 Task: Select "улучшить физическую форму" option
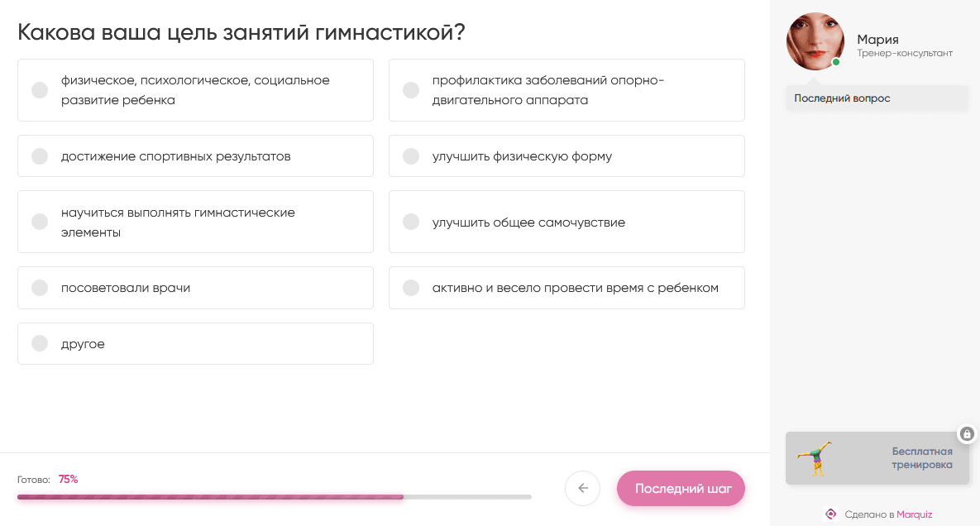(x=411, y=156)
